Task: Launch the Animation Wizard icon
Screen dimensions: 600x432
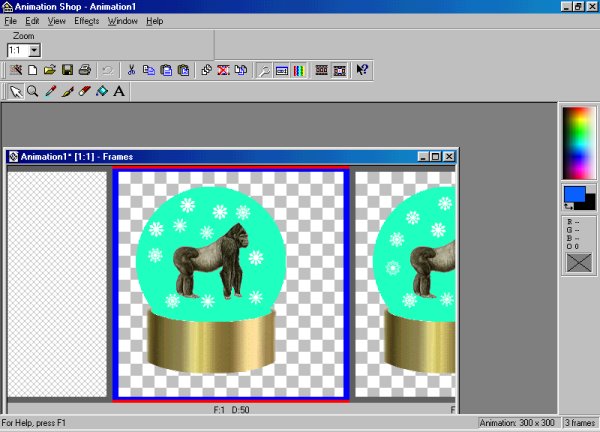Action: pos(15,70)
